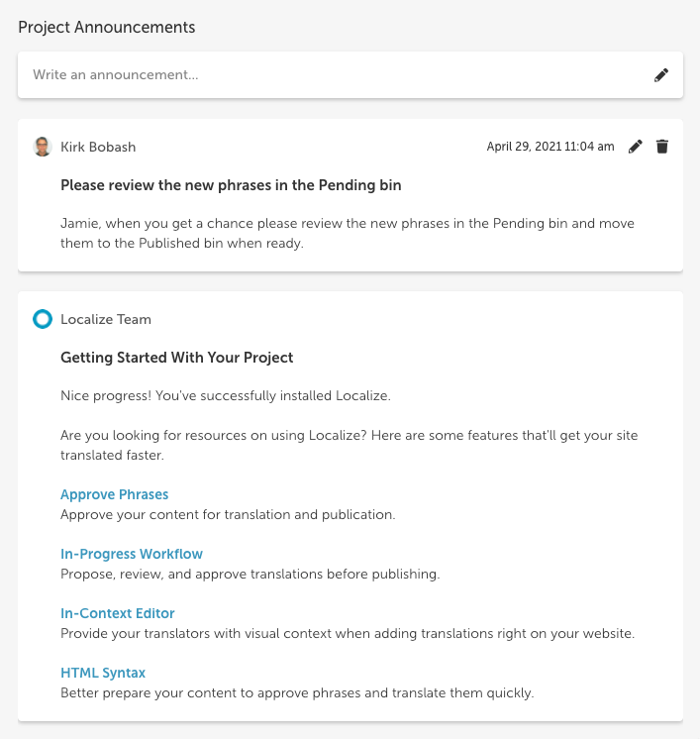Click the Nice progress! installed Localize text
This screenshot has width=700, height=739.
click(226, 395)
